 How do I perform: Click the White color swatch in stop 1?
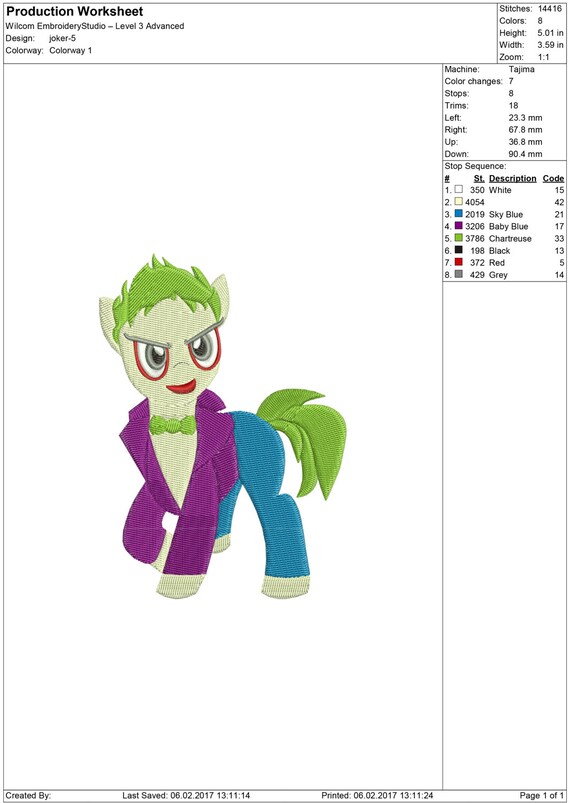point(458,189)
